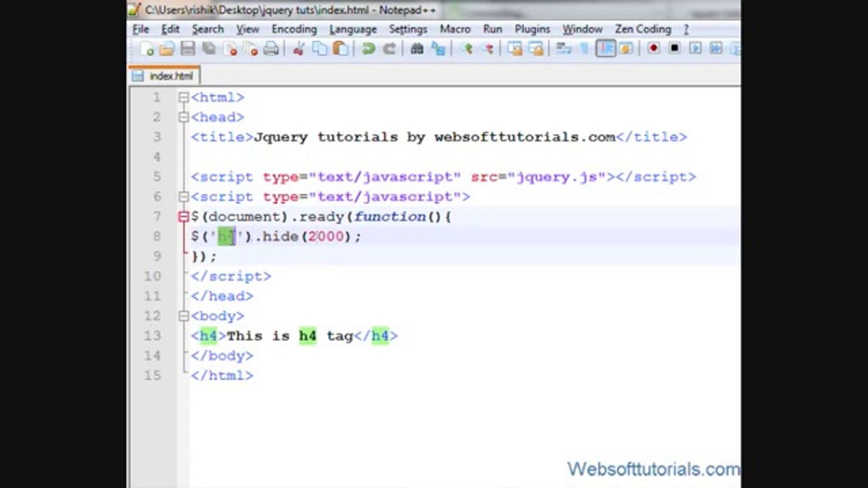Viewport: 868px width, 488px height.
Task: Click the closing </body> tag on line 14
Action: (222, 356)
